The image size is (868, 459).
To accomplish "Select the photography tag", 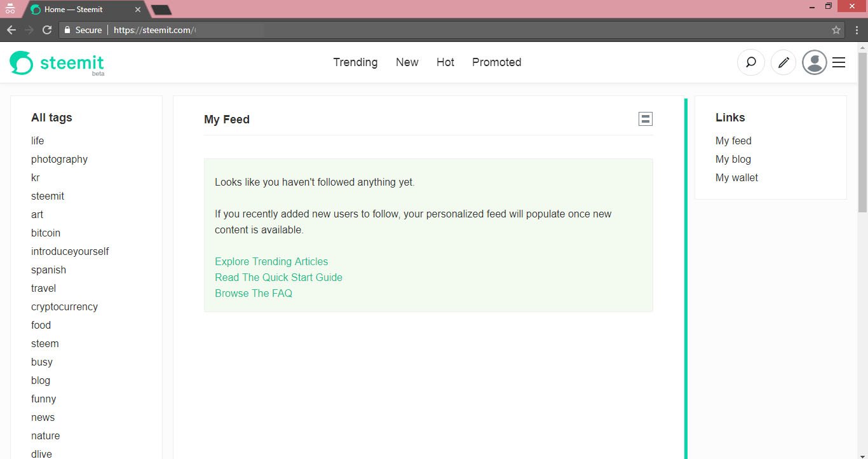I will (x=59, y=159).
